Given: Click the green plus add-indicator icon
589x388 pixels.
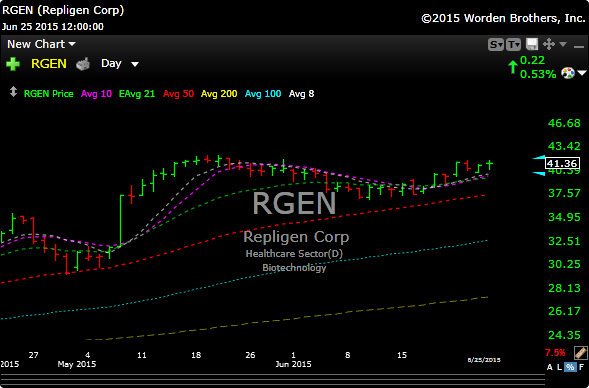Looking at the screenshot, I should pos(13,64).
